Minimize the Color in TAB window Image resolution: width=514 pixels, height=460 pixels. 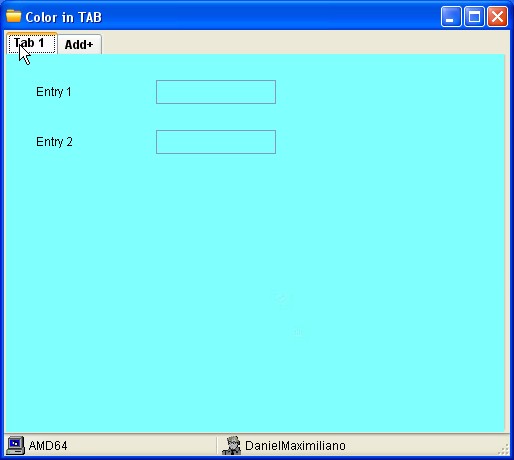coord(451,16)
